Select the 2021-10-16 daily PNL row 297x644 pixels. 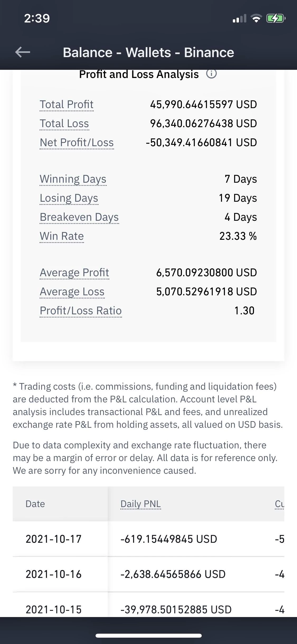click(173, 574)
